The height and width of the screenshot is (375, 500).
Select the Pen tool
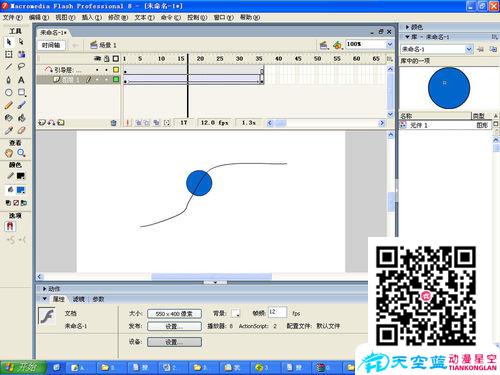pos(9,80)
